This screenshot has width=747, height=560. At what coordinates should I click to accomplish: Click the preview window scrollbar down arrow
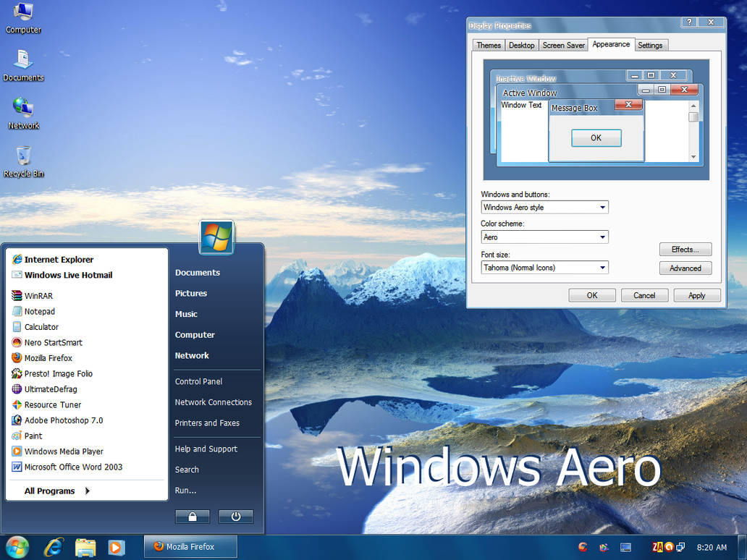[693, 157]
